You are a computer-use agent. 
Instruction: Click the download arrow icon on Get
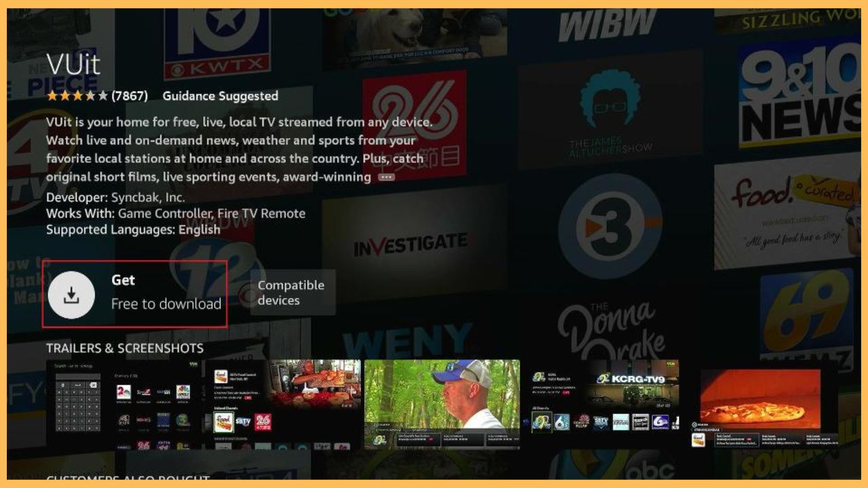71,294
